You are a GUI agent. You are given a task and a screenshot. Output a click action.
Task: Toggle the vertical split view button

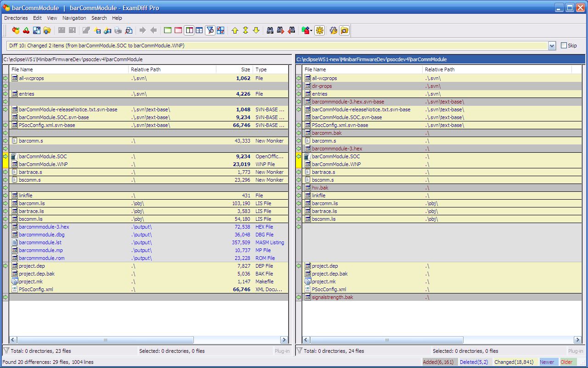click(189, 30)
